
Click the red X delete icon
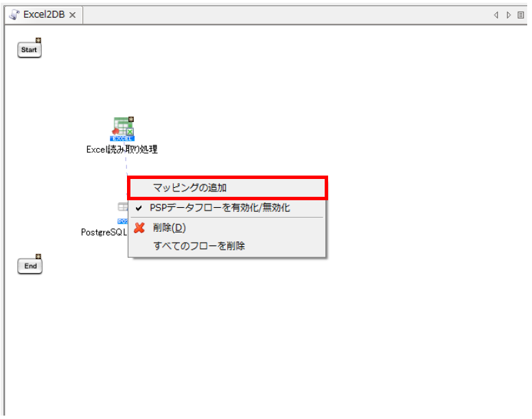point(139,228)
